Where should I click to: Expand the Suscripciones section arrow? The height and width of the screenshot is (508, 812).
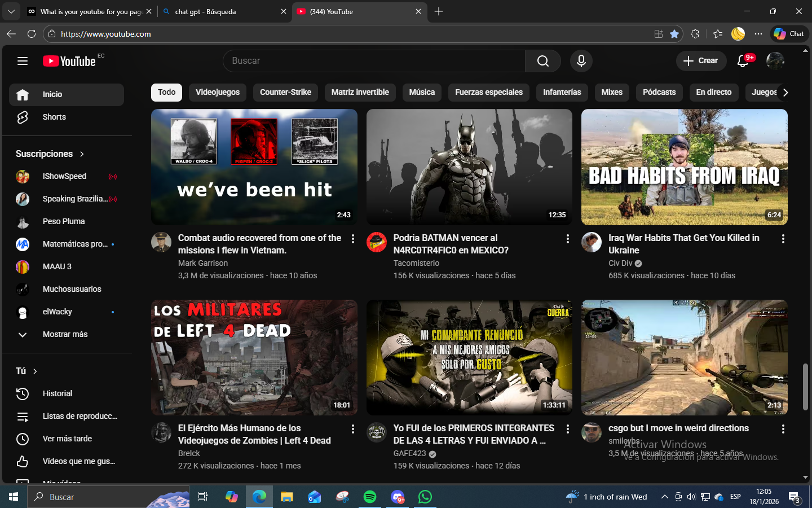[82, 154]
